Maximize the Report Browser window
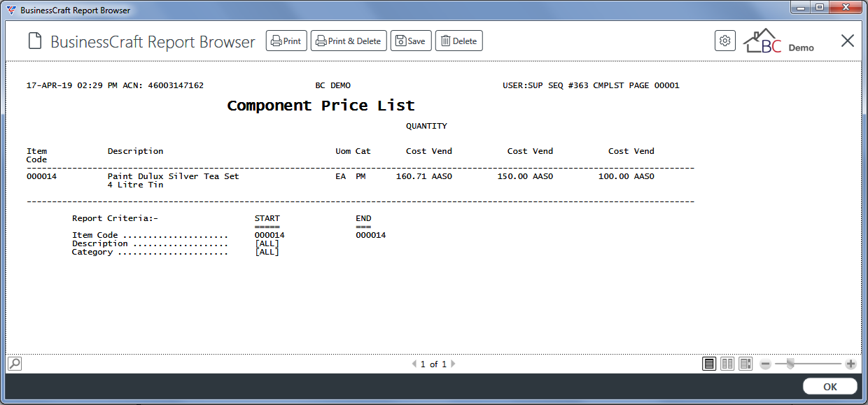This screenshot has width=868, height=405. coord(819,8)
